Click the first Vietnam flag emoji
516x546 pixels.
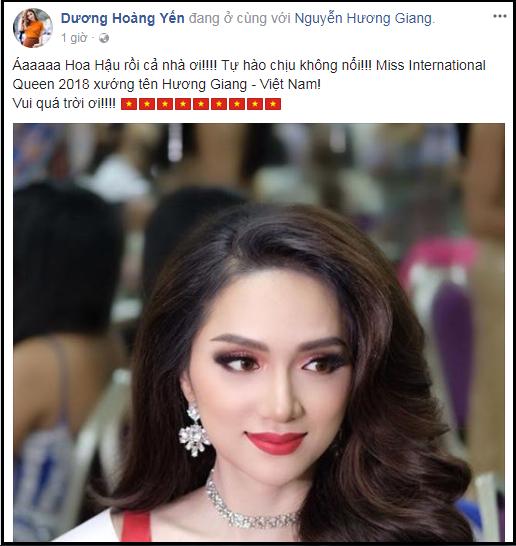(129, 104)
